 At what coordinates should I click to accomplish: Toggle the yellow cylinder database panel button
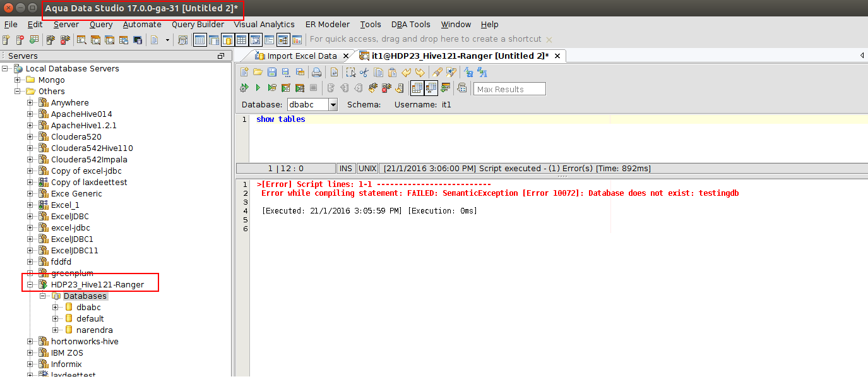click(227, 40)
